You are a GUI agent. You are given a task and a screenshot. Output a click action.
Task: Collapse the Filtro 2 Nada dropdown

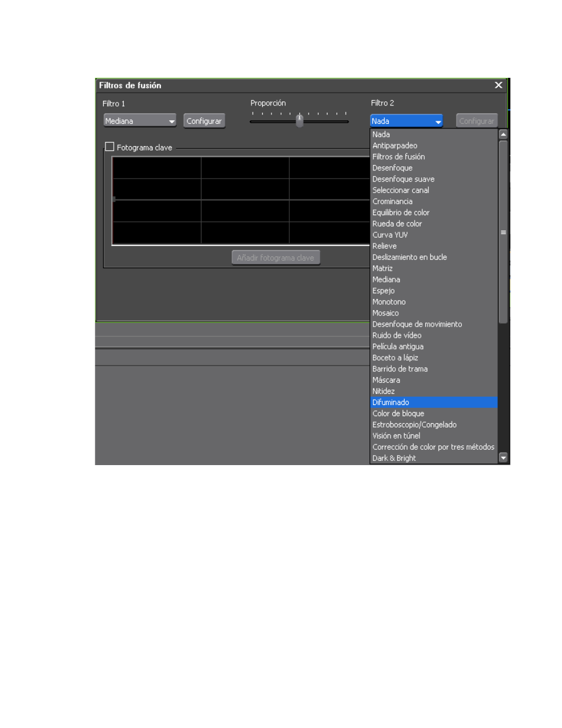pos(406,121)
